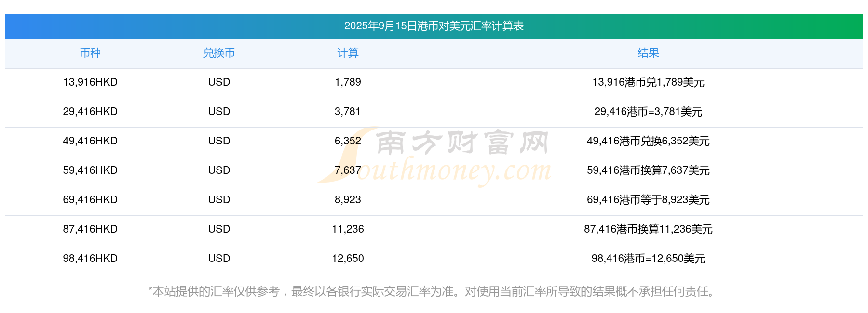Viewport: 868px width, 313px height.
Task: Click the '计算' column header
Action: click(348, 53)
